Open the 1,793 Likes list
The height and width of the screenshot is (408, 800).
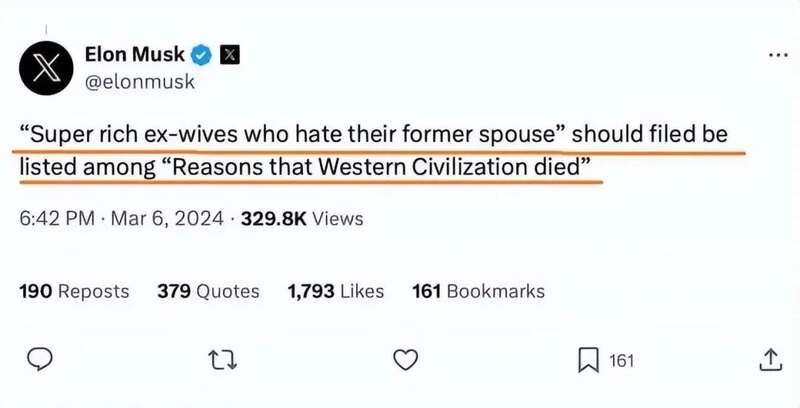(335, 291)
